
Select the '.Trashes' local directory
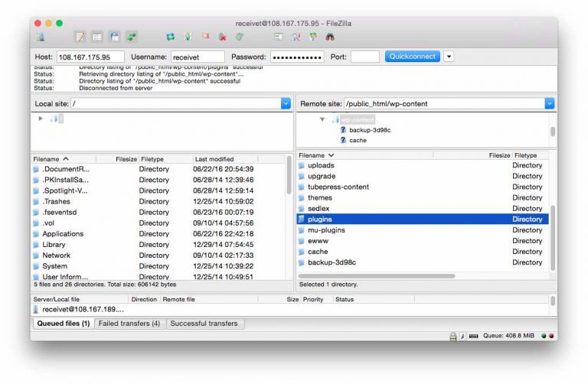tap(158, 201)
